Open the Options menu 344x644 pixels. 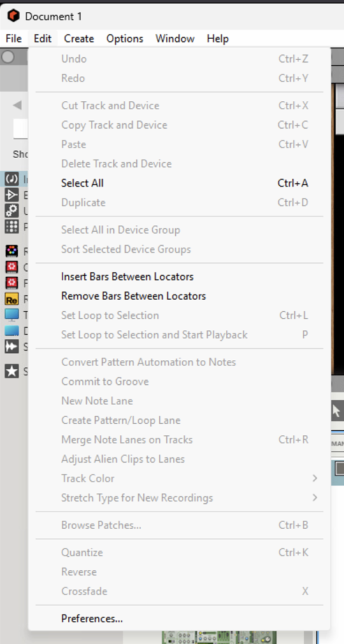click(124, 39)
